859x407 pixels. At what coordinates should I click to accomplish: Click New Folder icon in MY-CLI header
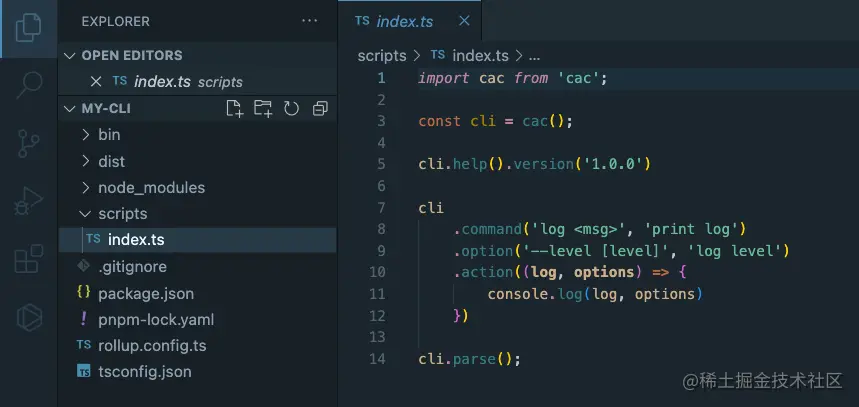point(263,108)
